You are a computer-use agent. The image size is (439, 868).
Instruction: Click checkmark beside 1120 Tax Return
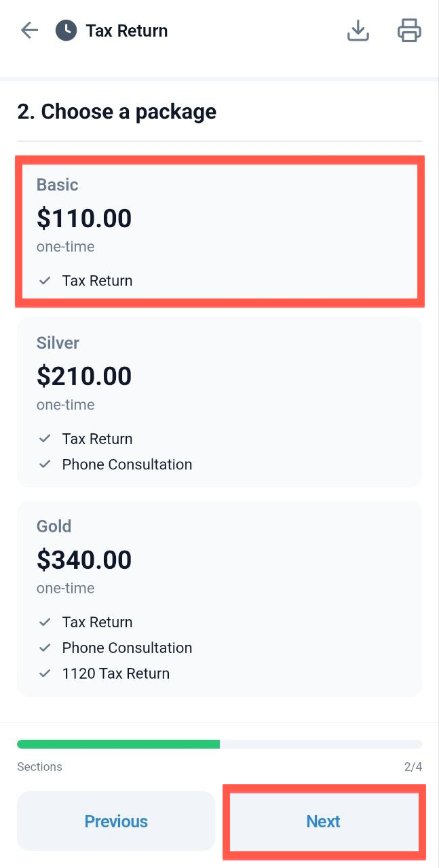pos(45,673)
